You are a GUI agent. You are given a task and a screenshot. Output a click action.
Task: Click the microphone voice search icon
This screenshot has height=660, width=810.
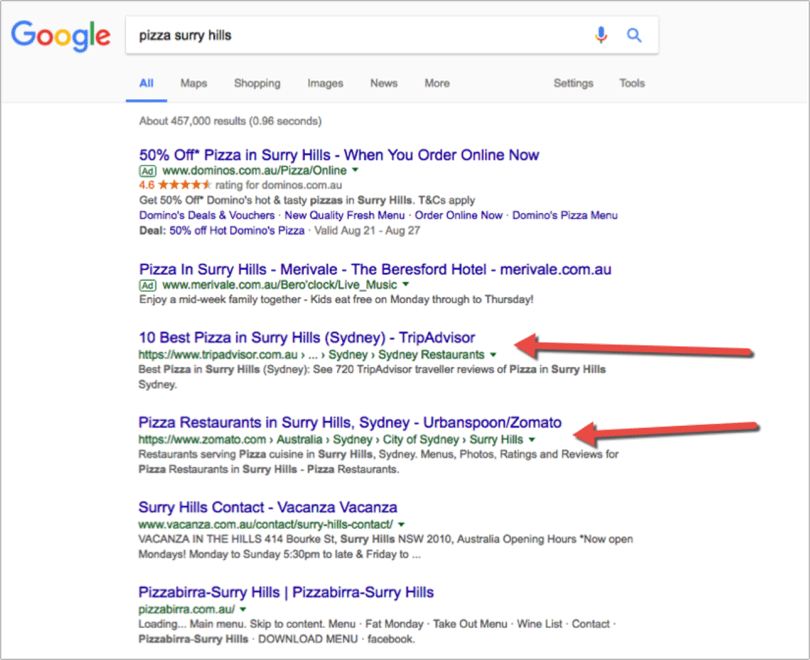tap(601, 36)
